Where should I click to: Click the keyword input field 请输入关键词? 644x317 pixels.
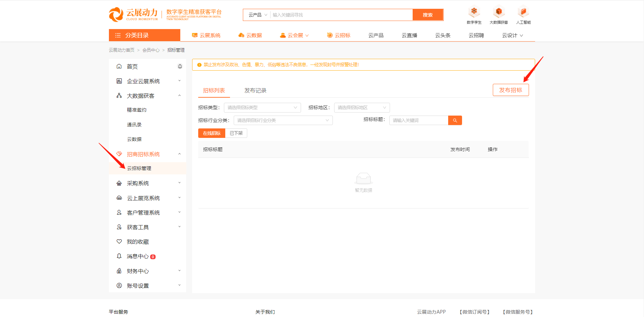[x=418, y=120]
